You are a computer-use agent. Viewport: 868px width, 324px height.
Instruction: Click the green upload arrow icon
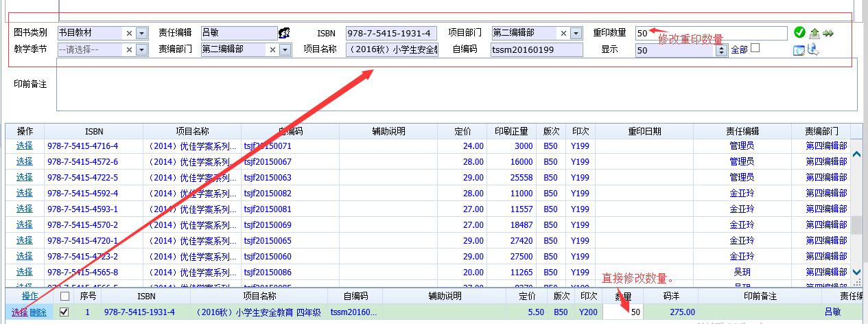pyautogui.click(x=814, y=33)
